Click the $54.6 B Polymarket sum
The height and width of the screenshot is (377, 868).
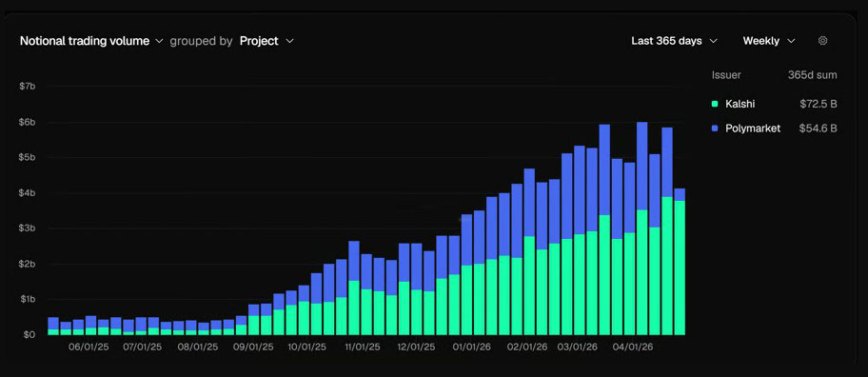coord(818,129)
